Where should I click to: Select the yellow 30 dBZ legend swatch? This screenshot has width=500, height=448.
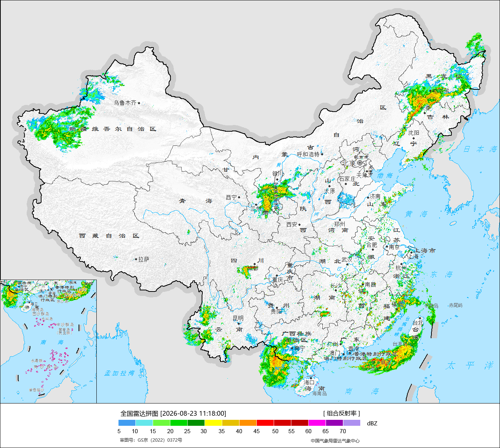point(213,423)
